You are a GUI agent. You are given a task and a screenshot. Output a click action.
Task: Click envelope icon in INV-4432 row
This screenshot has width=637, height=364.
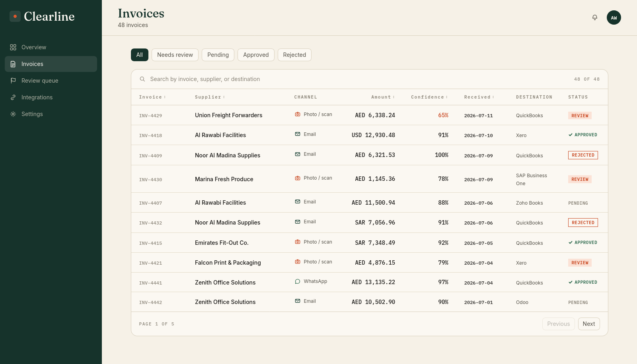click(x=298, y=222)
